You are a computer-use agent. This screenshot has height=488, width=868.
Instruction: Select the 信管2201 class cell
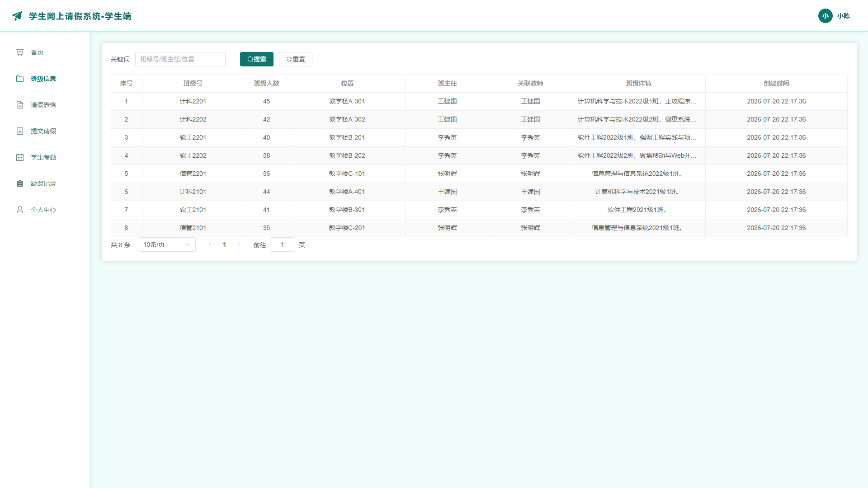[193, 174]
